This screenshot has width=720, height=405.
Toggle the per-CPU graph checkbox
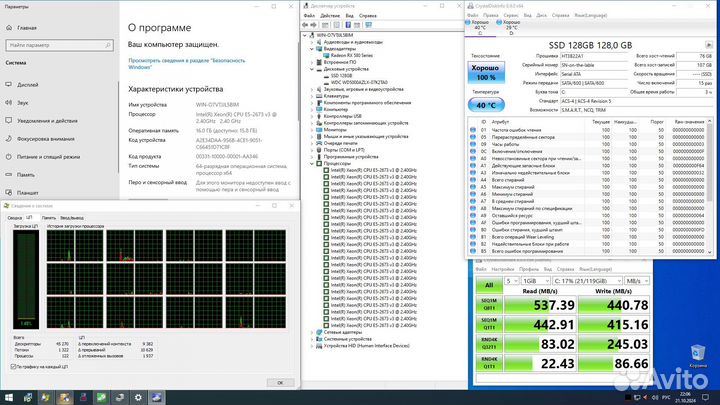pyautogui.click(x=13, y=367)
